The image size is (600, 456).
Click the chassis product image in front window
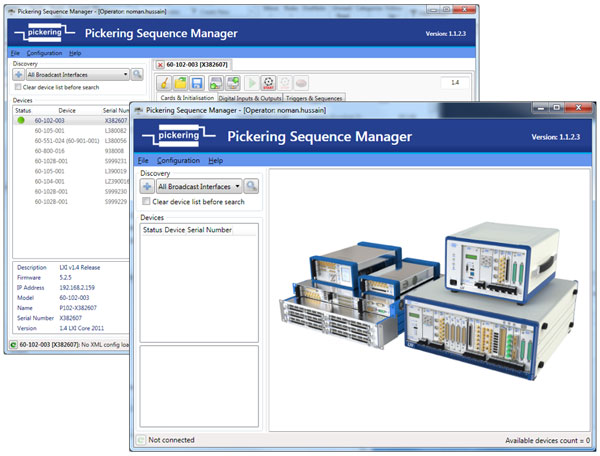(x=429, y=300)
